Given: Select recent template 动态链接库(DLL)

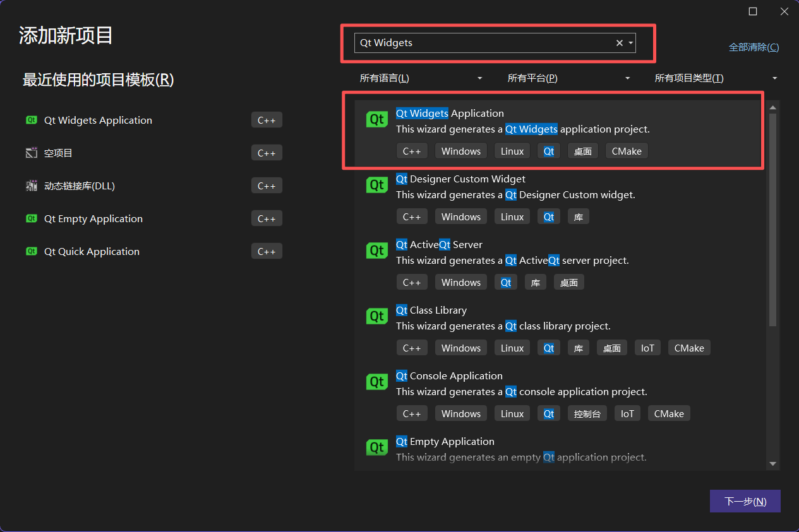Looking at the screenshot, I should click(x=153, y=186).
